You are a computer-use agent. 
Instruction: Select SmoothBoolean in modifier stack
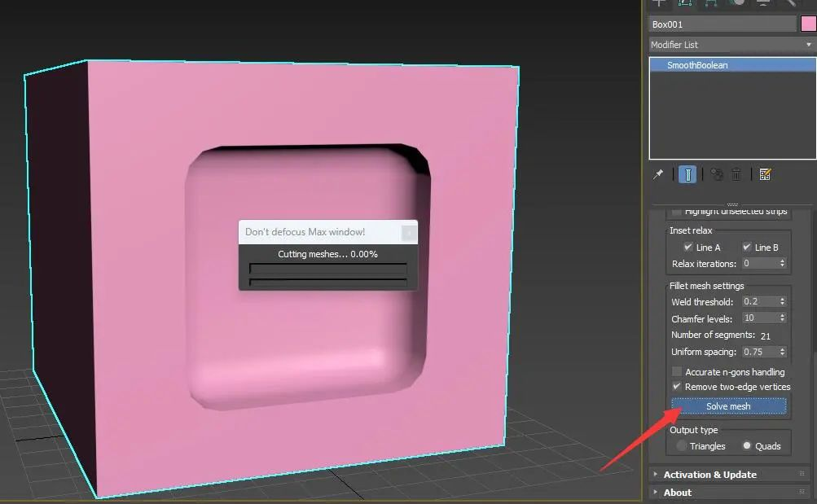tap(696, 65)
